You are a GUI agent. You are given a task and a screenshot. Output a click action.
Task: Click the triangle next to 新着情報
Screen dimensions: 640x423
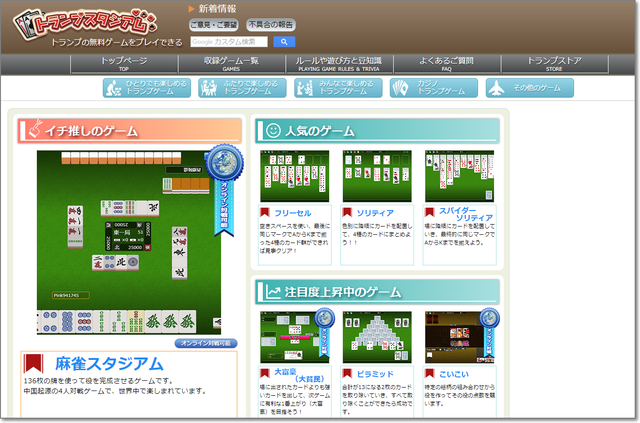click(x=192, y=9)
